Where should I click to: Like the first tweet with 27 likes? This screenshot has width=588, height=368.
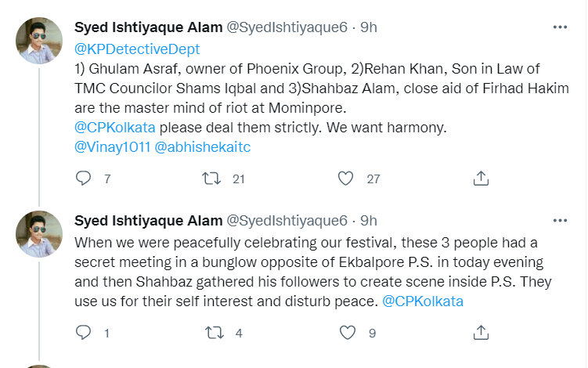pyautogui.click(x=345, y=179)
